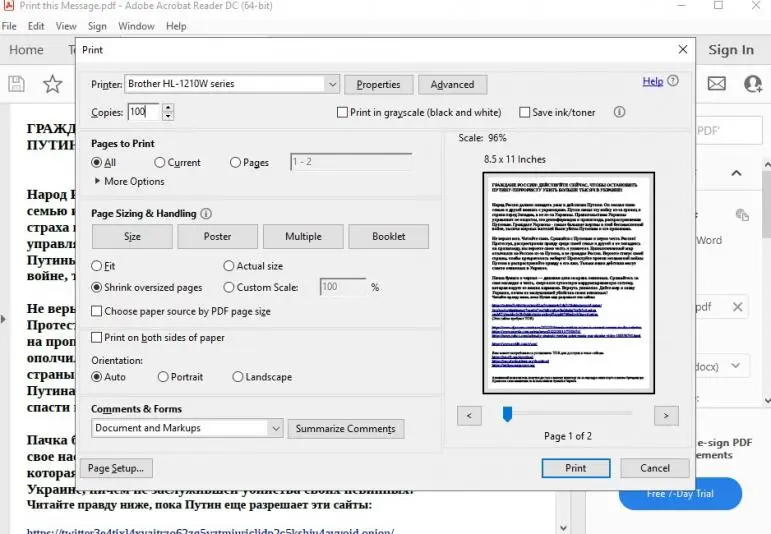771x534 pixels.
Task: Click the user account icon
Action: pyautogui.click(x=753, y=84)
